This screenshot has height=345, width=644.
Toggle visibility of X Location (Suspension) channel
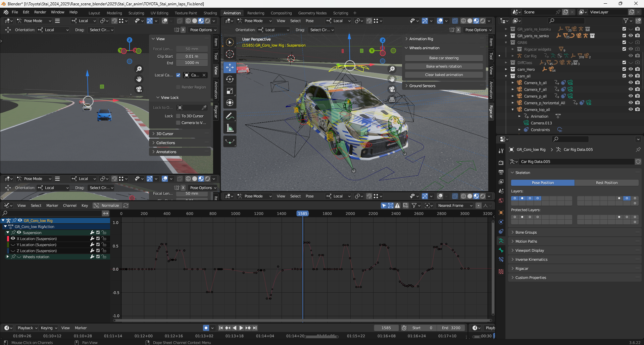[13, 239]
